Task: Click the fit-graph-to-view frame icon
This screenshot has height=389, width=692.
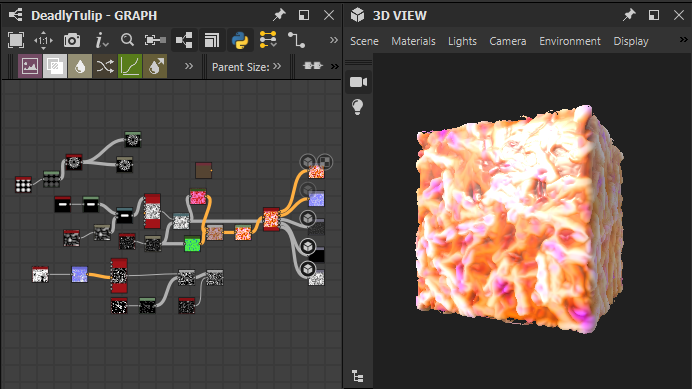Action: (16, 41)
